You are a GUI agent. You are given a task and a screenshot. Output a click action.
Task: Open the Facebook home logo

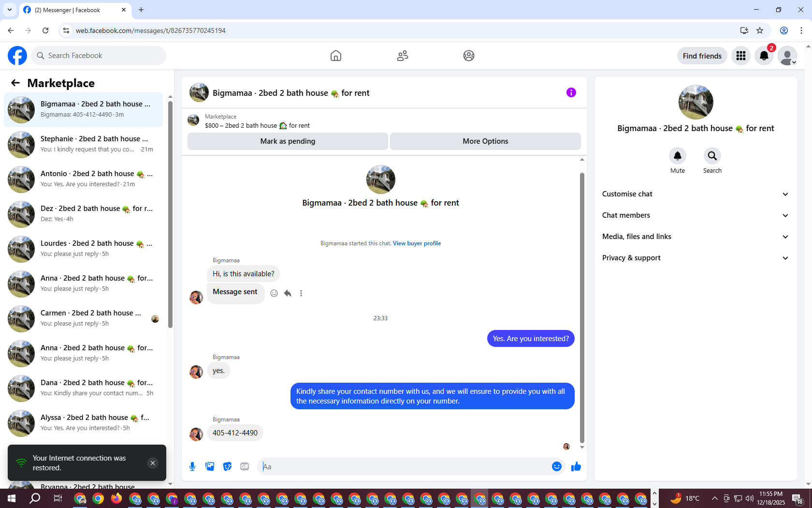pos(17,56)
